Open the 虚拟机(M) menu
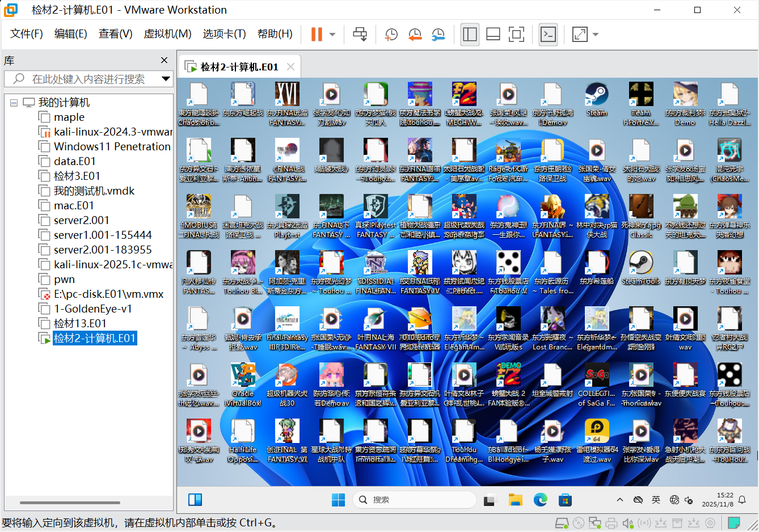The width and height of the screenshot is (759, 532). click(168, 34)
